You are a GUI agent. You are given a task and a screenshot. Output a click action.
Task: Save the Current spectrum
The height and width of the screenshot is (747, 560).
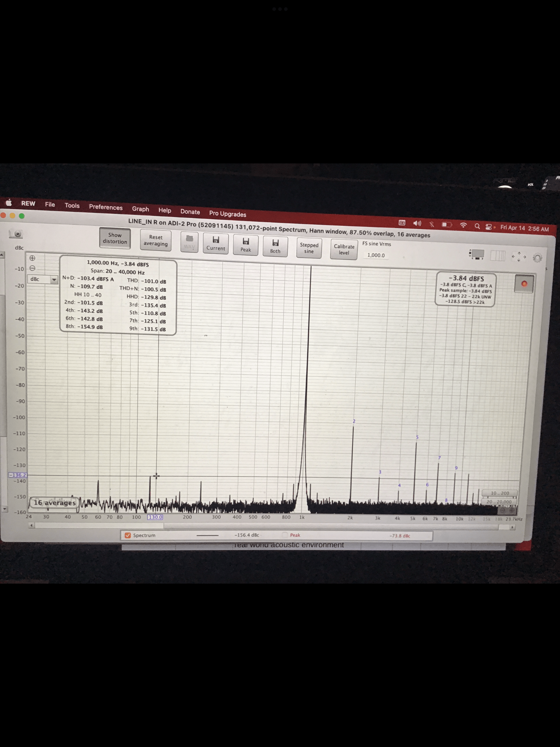216,244
